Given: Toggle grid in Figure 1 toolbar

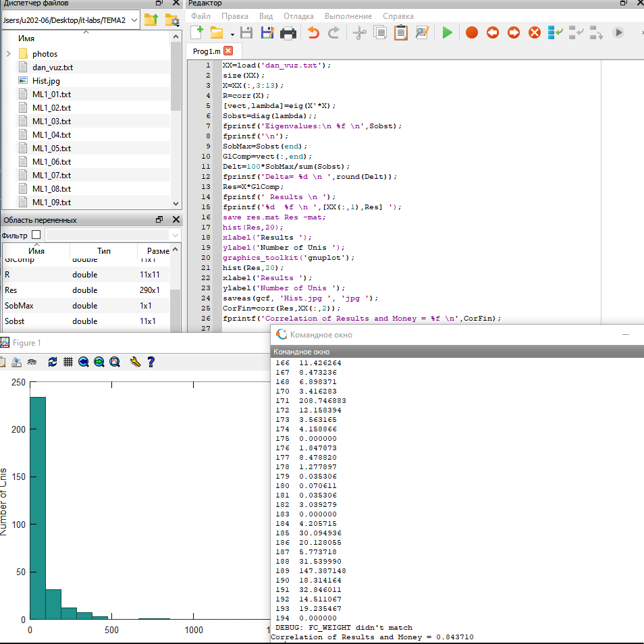Looking at the screenshot, I should 68,362.
